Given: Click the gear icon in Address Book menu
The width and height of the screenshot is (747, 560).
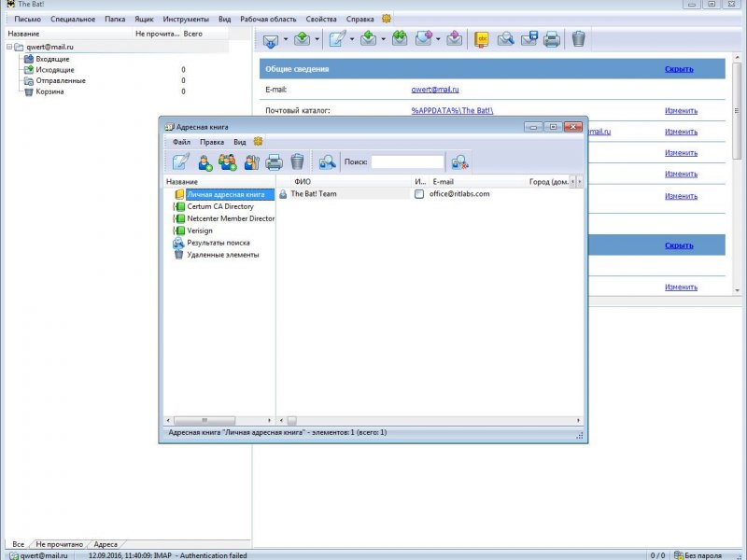Looking at the screenshot, I should point(258,142).
